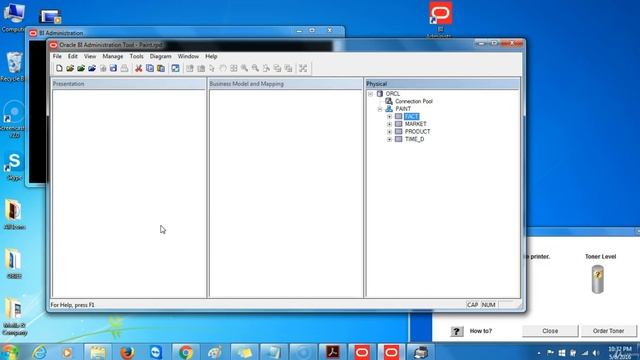Click the question-mark icon beside How to?
The height and width of the screenshot is (360, 640).
(457, 331)
